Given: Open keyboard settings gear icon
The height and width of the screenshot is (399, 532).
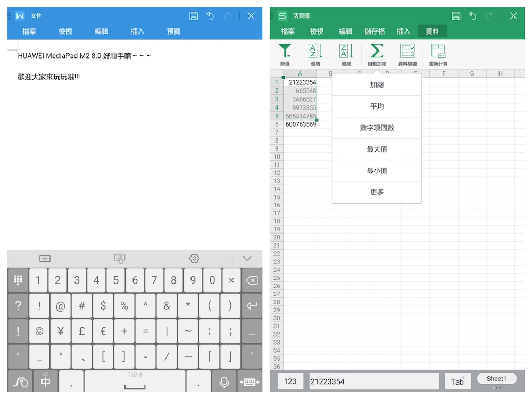Looking at the screenshot, I should (x=194, y=259).
